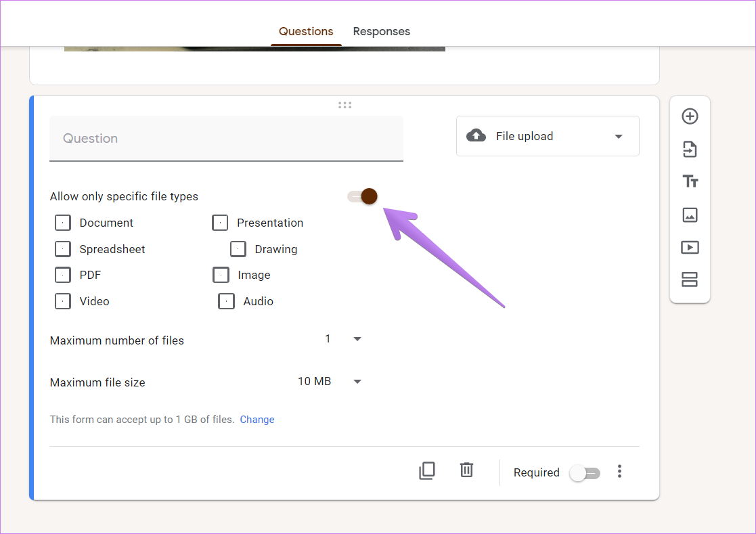Add title and description icon
The image size is (756, 534).
pos(690,181)
